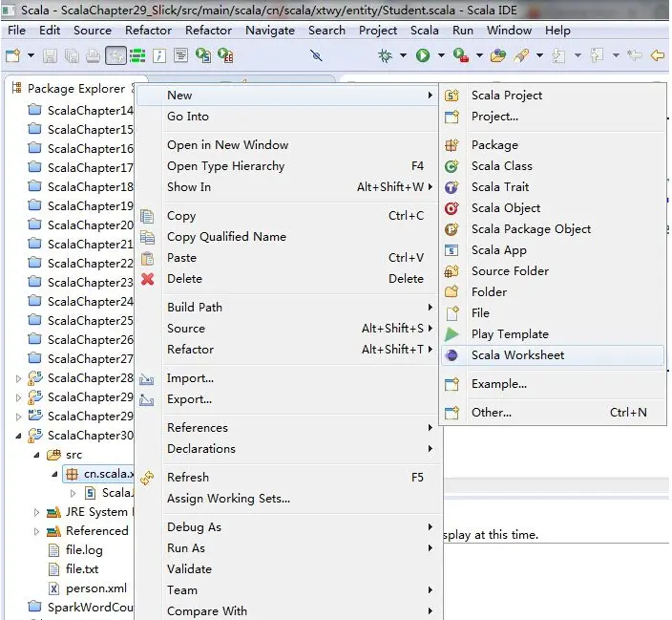The height and width of the screenshot is (620, 672).
Task: Choose Go Into from context menu
Action: coord(288,117)
